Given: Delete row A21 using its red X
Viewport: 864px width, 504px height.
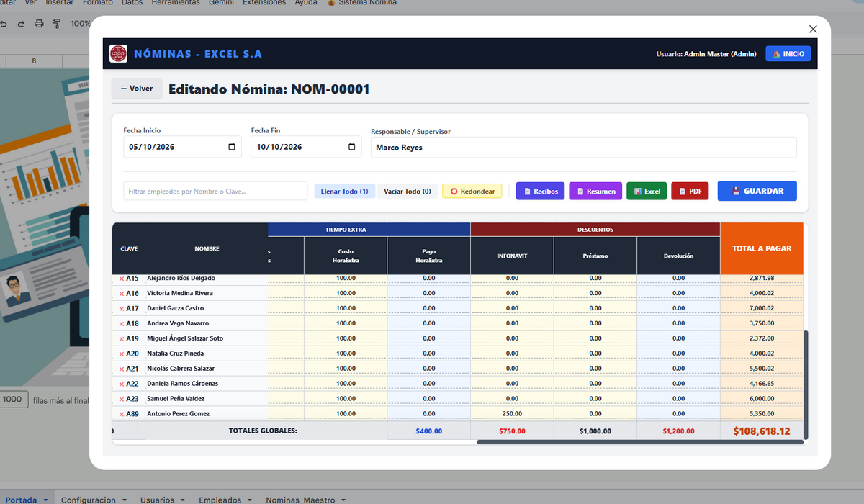Looking at the screenshot, I should 121,369.
